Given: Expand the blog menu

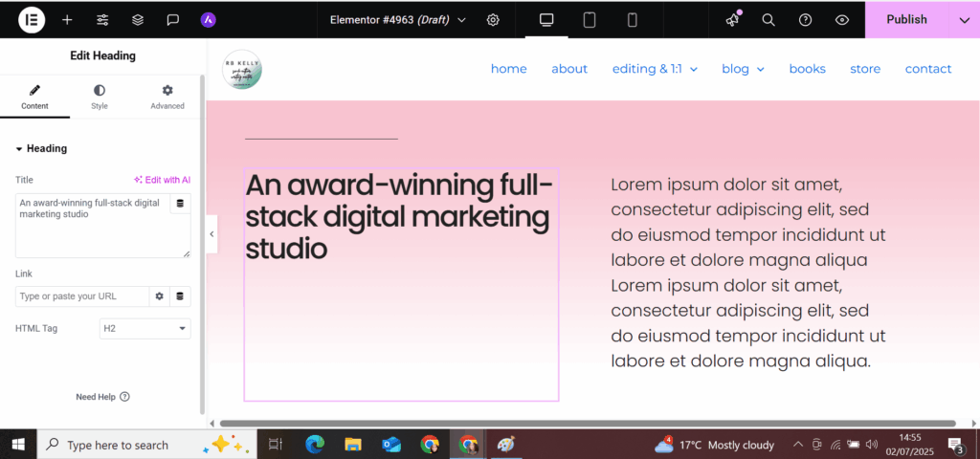Looking at the screenshot, I should pyautogui.click(x=743, y=69).
